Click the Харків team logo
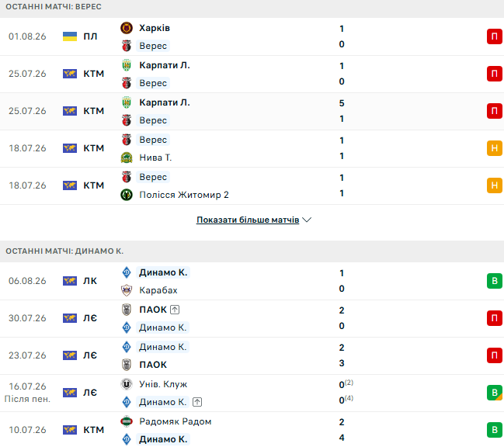Image resolution: width=504 pixels, height=447 pixels. pos(127,28)
